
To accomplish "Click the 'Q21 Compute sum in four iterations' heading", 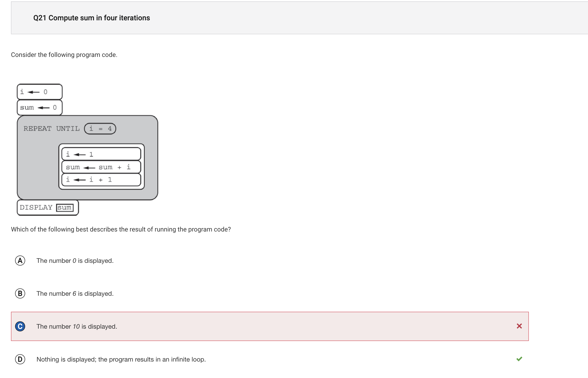I will 92,18.
